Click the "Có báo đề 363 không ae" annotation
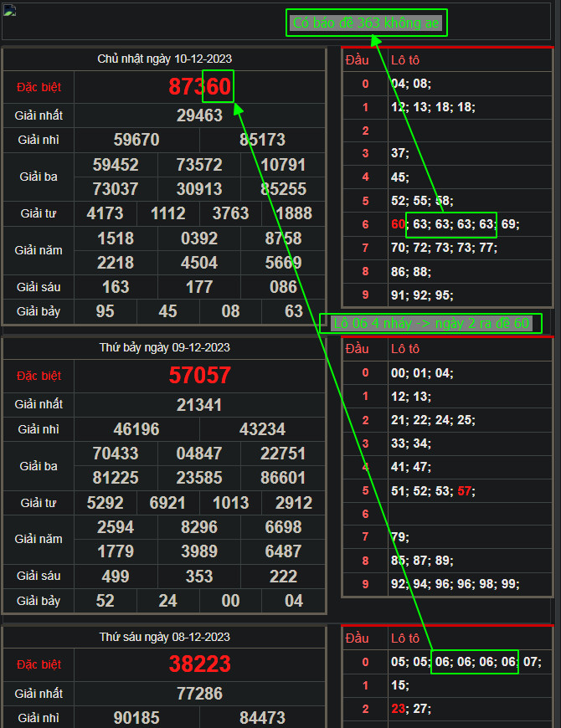The width and height of the screenshot is (561, 728). click(366, 23)
